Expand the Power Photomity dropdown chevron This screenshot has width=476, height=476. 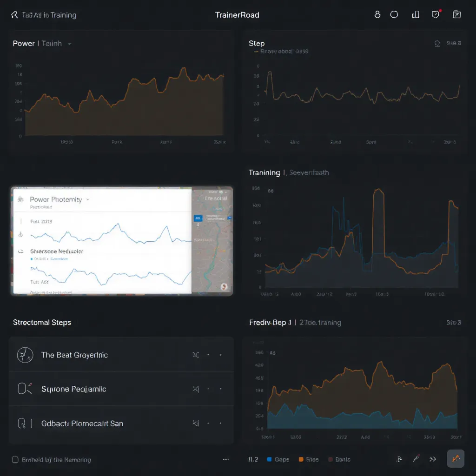[88, 199]
